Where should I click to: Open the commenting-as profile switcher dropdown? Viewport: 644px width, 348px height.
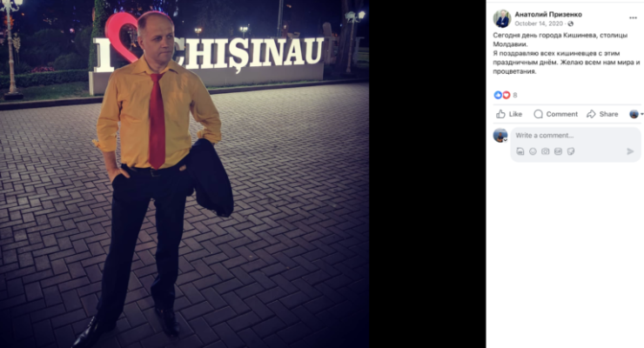(x=636, y=114)
